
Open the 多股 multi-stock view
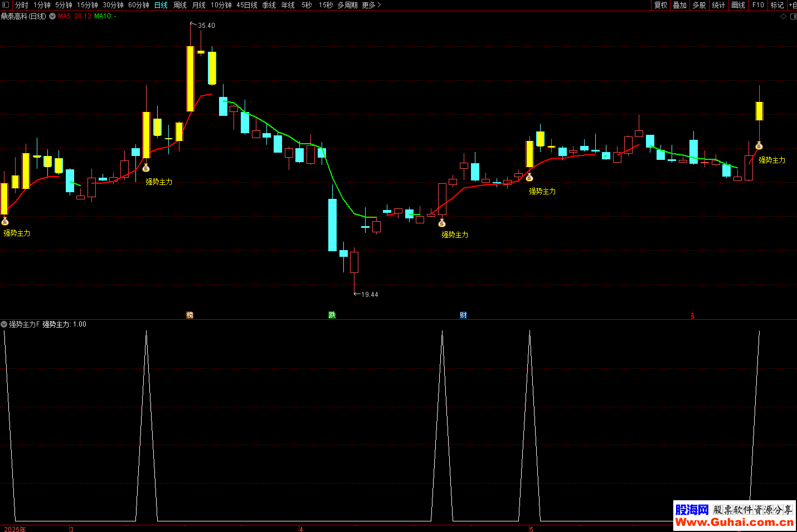pyautogui.click(x=699, y=5)
